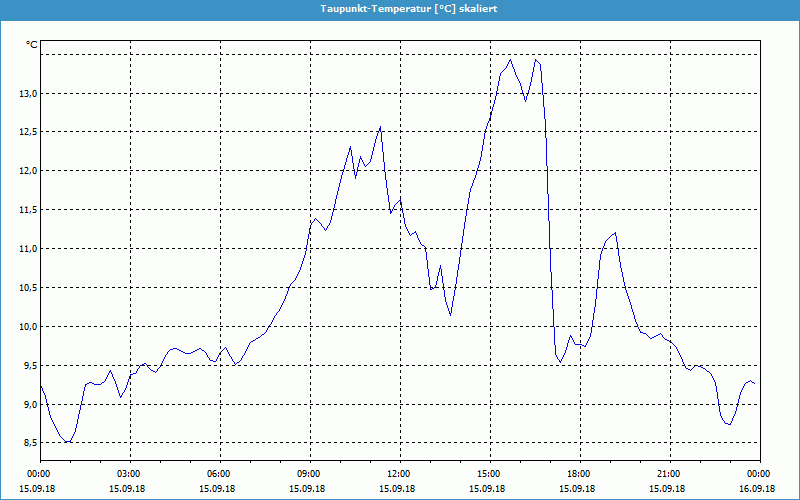The width and height of the screenshot is (800, 500).
Task: Select the 9,5 y-axis label
Action: (x=26, y=366)
